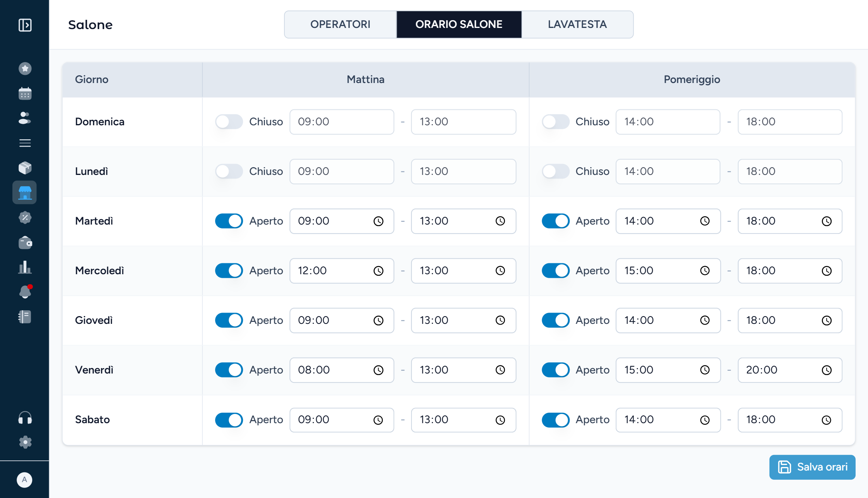This screenshot has height=498, width=868.
Task: Open time picker for Mercoledì 12:00 field
Action: 379,271
